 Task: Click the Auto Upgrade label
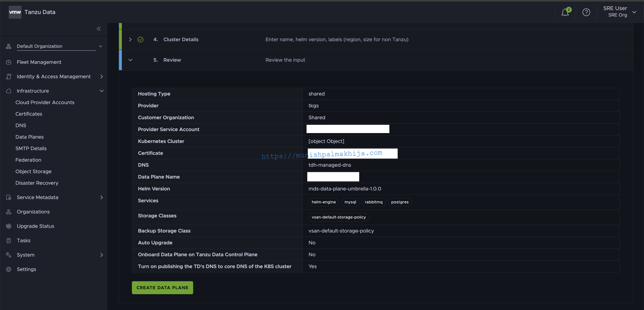[x=155, y=243]
